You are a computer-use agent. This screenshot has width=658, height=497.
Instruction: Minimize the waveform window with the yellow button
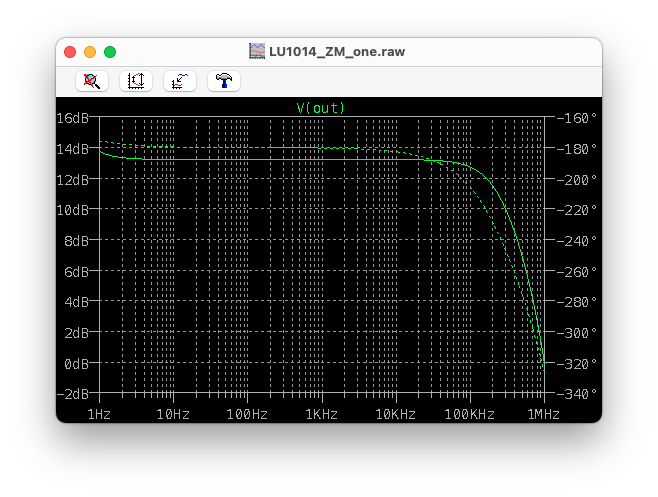tap(90, 52)
